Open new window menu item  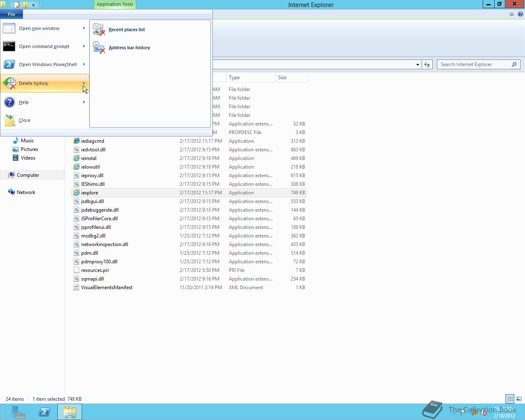click(x=44, y=28)
